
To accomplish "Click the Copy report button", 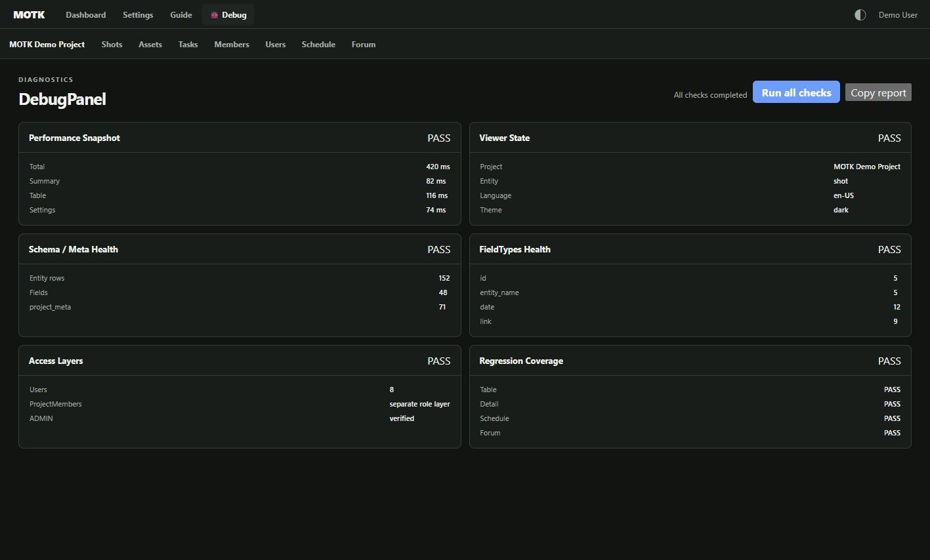I will tap(878, 92).
